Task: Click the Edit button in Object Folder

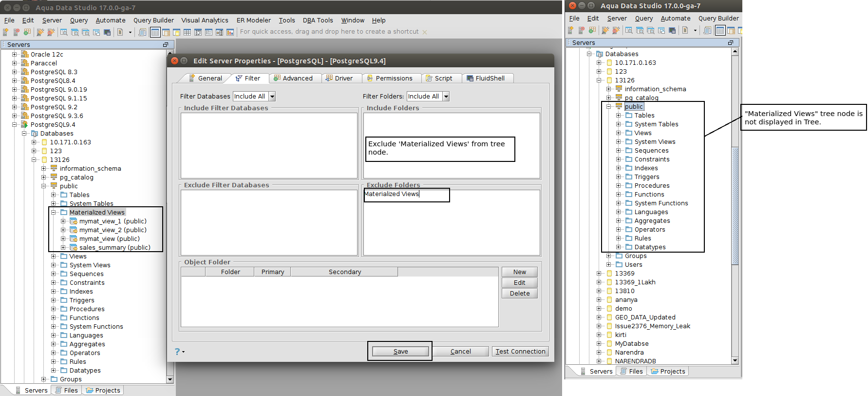Action: coord(520,283)
